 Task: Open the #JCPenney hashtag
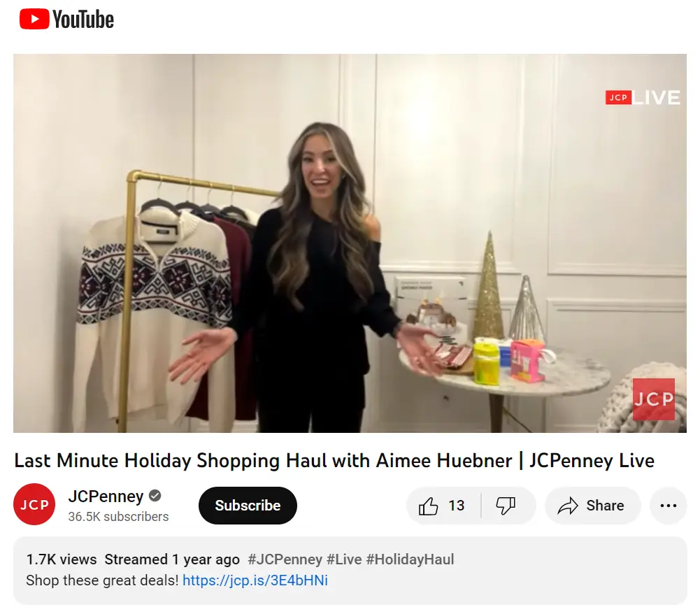[x=285, y=559]
